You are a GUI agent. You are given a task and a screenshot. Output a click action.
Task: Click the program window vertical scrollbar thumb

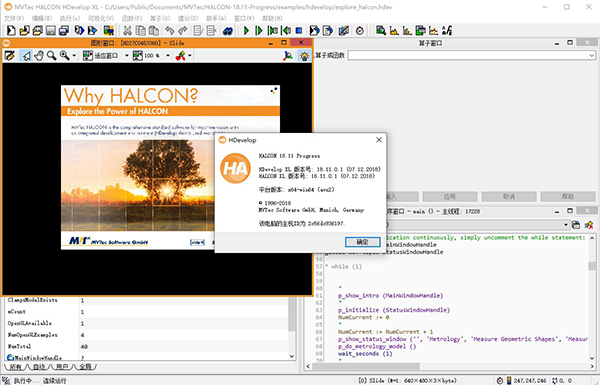point(592,266)
